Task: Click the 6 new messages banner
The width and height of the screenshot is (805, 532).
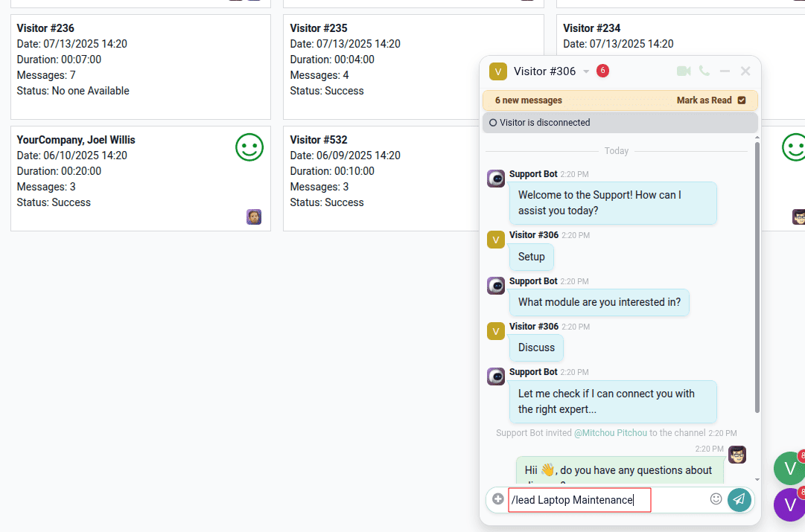Action: coord(529,100)
